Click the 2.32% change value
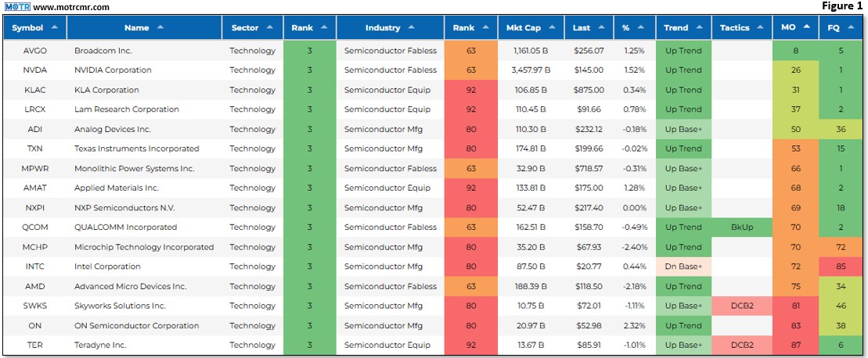 (x=635, y=325)
